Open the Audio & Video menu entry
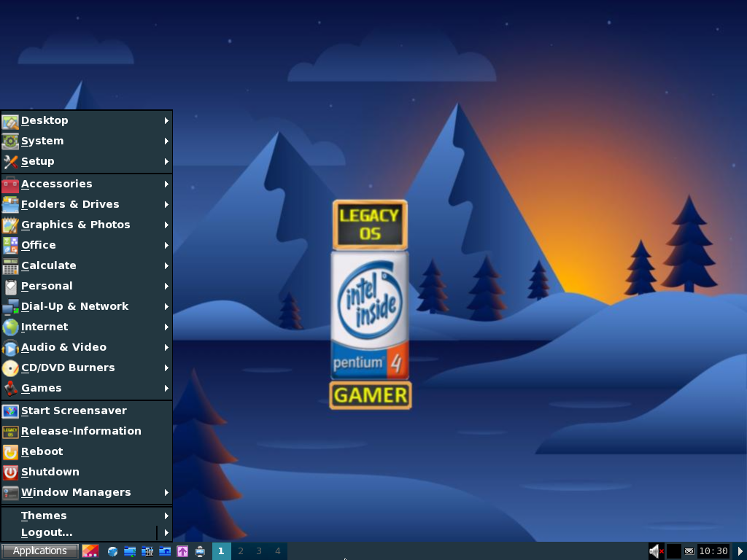Screen dimensions: 747x560 click(86, 348)
